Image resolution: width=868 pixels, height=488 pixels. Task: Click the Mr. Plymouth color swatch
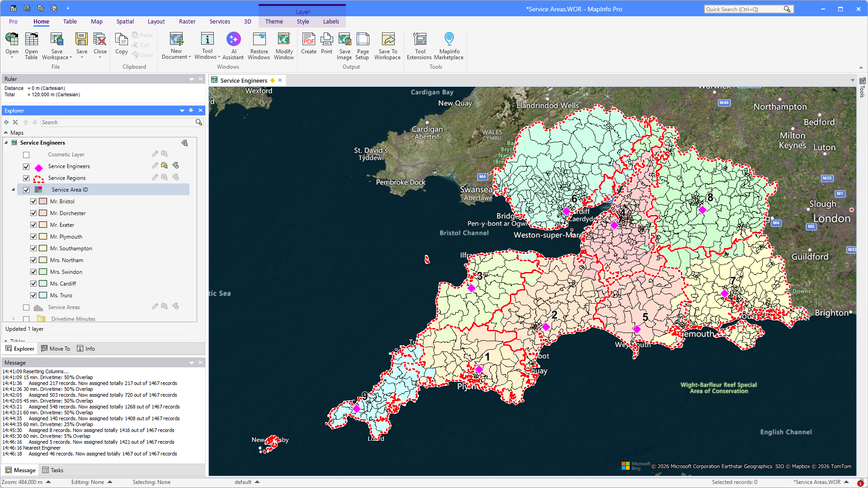coord(43,237)
